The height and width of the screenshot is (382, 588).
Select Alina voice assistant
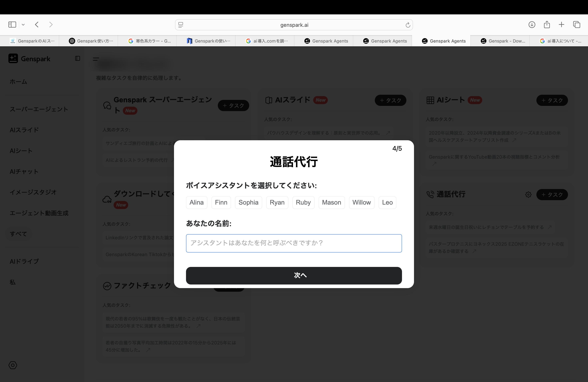pyautogui.click(x=197, y=203)
